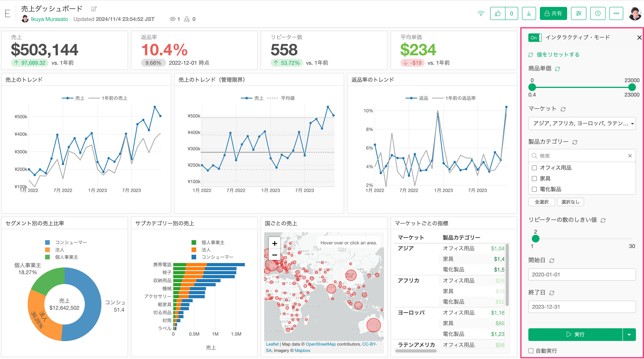Click the pencil edit icon beside dashboard title
The image size is (644, 359).
pos(94,9)
